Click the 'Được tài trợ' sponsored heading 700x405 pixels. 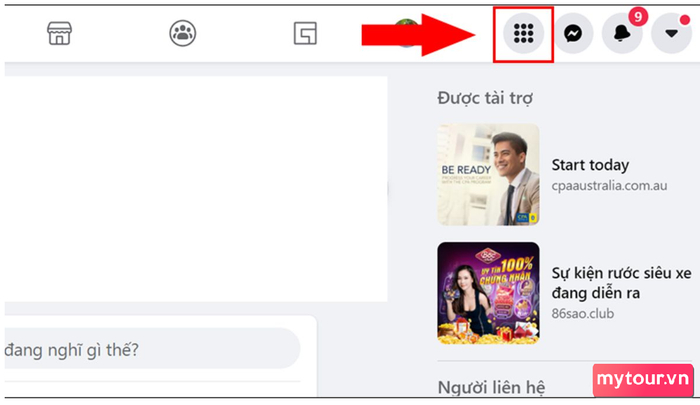point(485,98)
